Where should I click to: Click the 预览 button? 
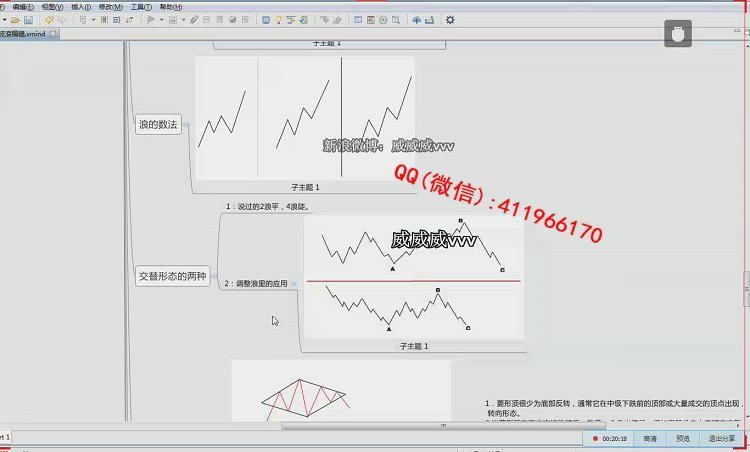pyautogui.click(x=682, y=438)
